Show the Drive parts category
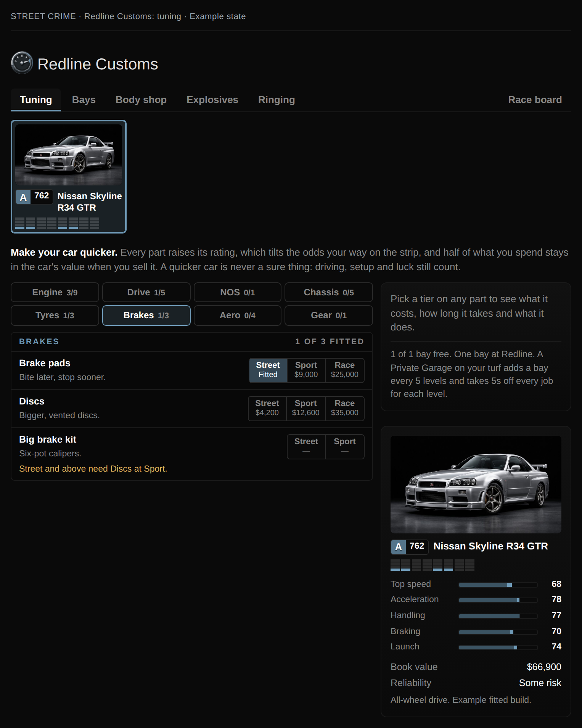Viewport: 582px width, 728px height. click(x=146, y=292)
